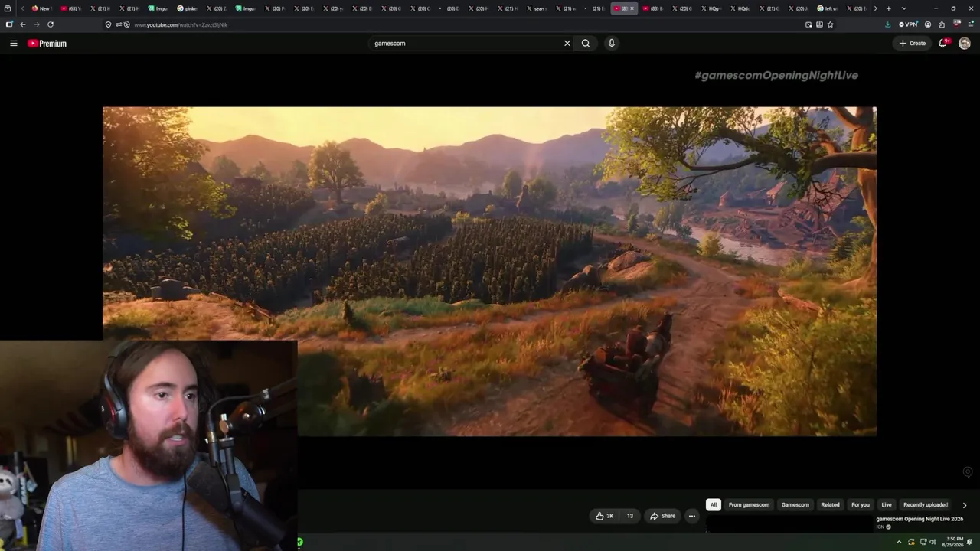Viewport: 980px width, 551px height.
Task: Open more actions three-dot menu
Action: coord(692,516)
